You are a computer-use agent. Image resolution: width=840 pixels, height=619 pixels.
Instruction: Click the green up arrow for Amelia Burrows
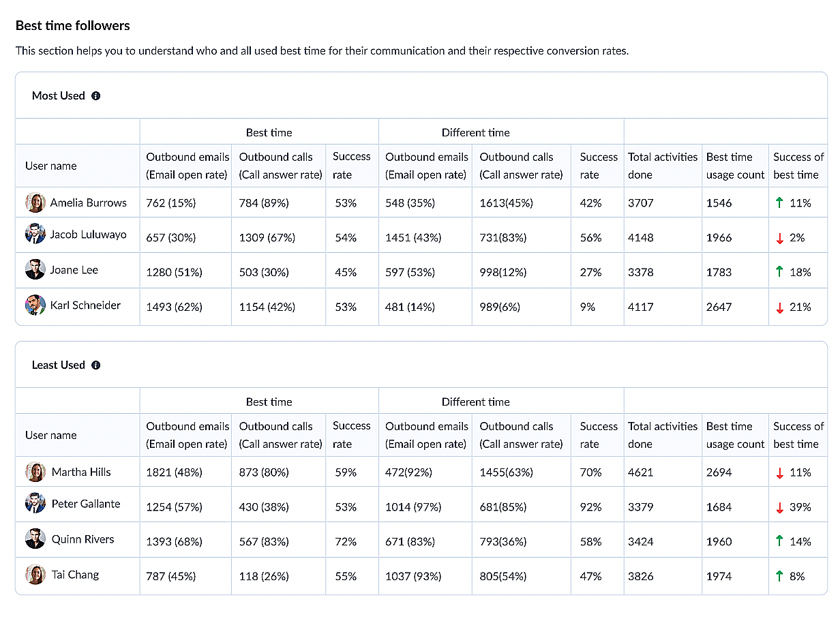point(779,203)
